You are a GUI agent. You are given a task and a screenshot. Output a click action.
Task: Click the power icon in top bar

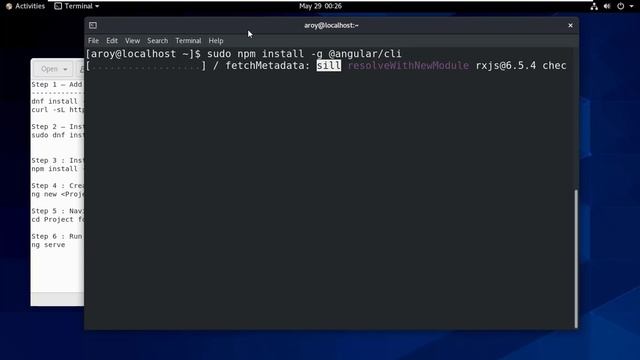pyautogui.click(x=620, y=6)
